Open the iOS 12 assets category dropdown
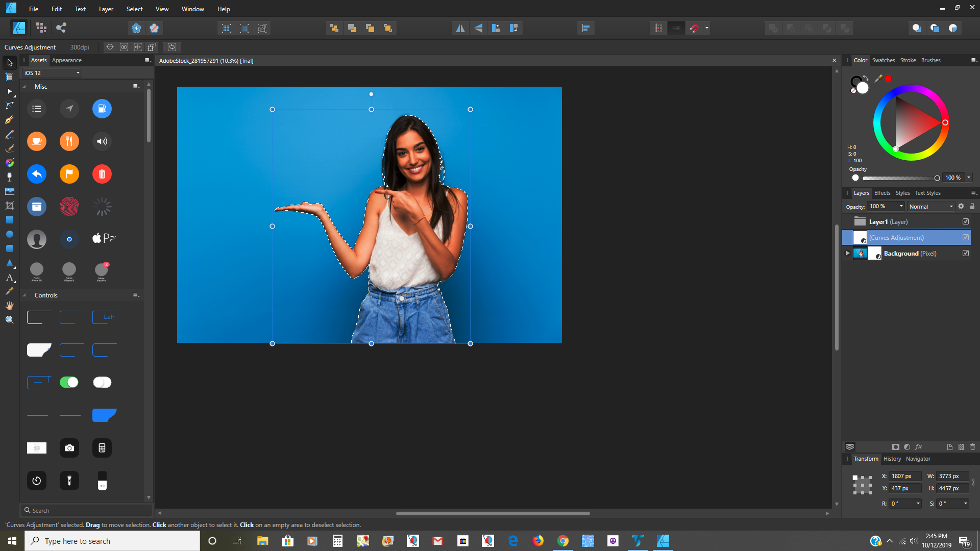Image resolution: width=980 pixels, height=551 pixels. pos(51,72)
